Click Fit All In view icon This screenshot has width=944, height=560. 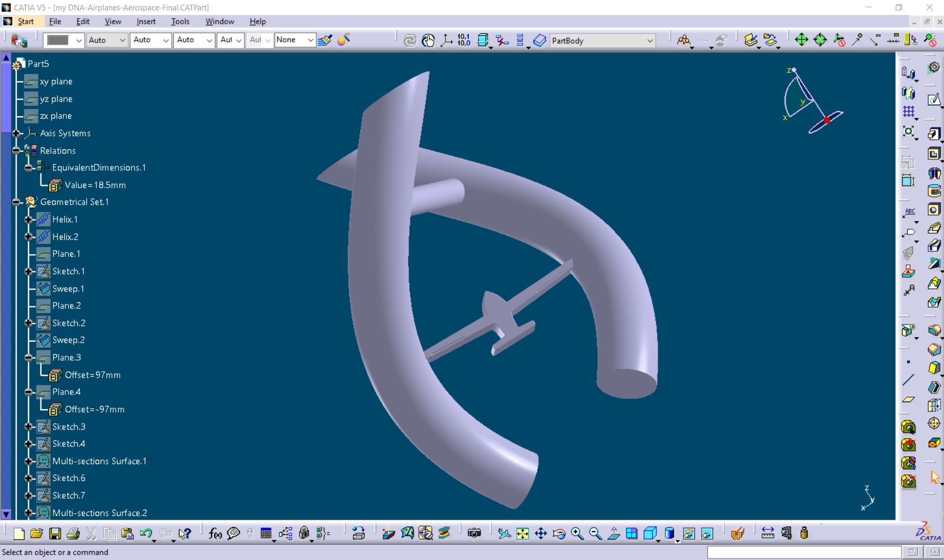[x=523, y=533]
